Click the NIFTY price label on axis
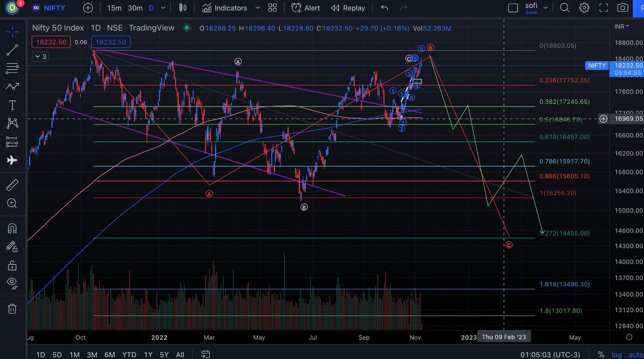 pos(597,65)
